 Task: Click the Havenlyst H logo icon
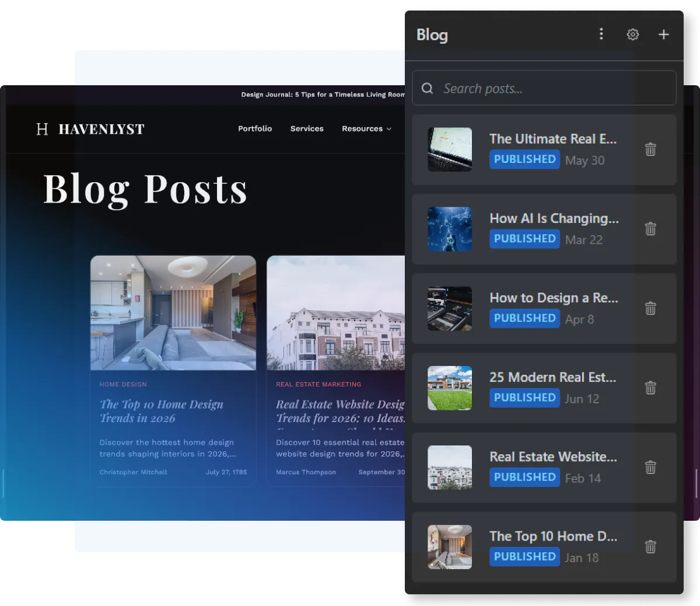click(42, 129)
